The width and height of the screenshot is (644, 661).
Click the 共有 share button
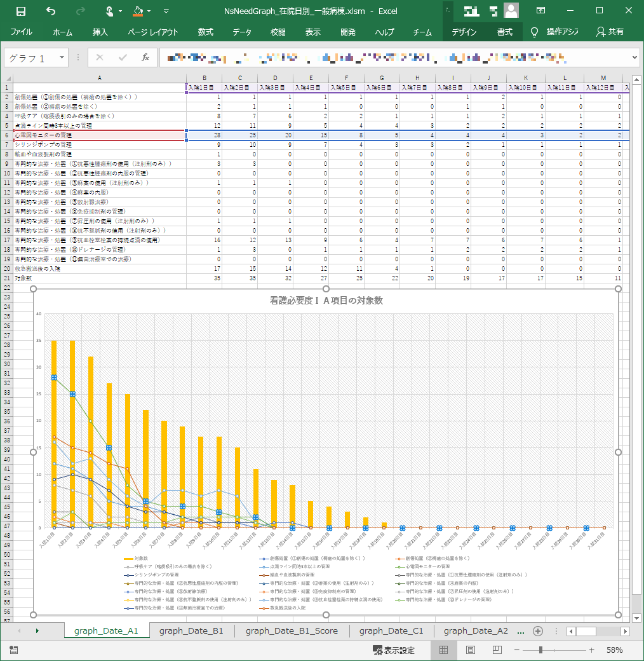tap(610, 32)
